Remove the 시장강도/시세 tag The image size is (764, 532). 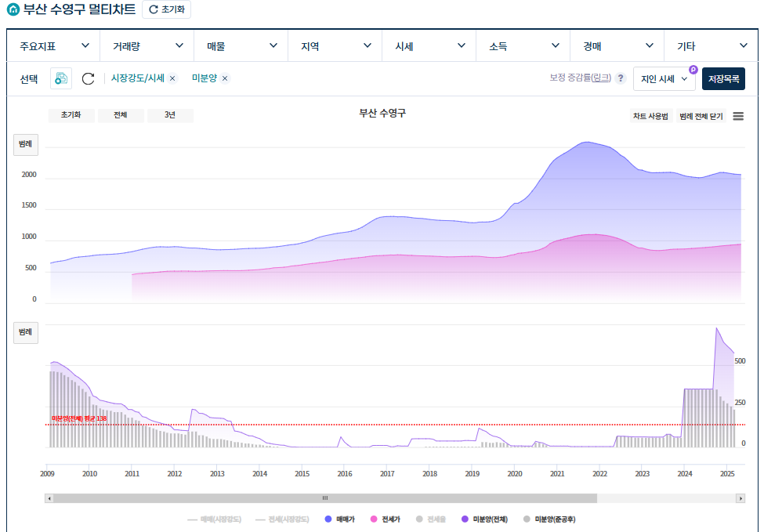172,78
